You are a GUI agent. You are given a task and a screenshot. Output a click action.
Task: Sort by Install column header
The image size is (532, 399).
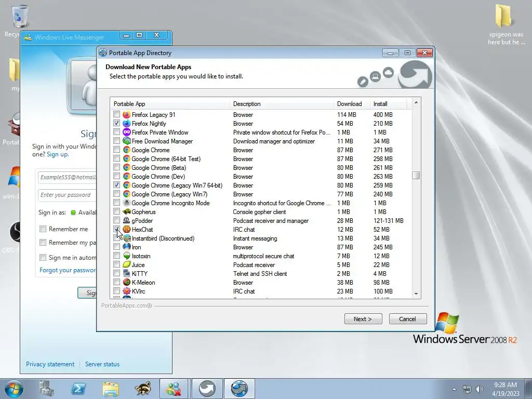(x=388, y=104)
